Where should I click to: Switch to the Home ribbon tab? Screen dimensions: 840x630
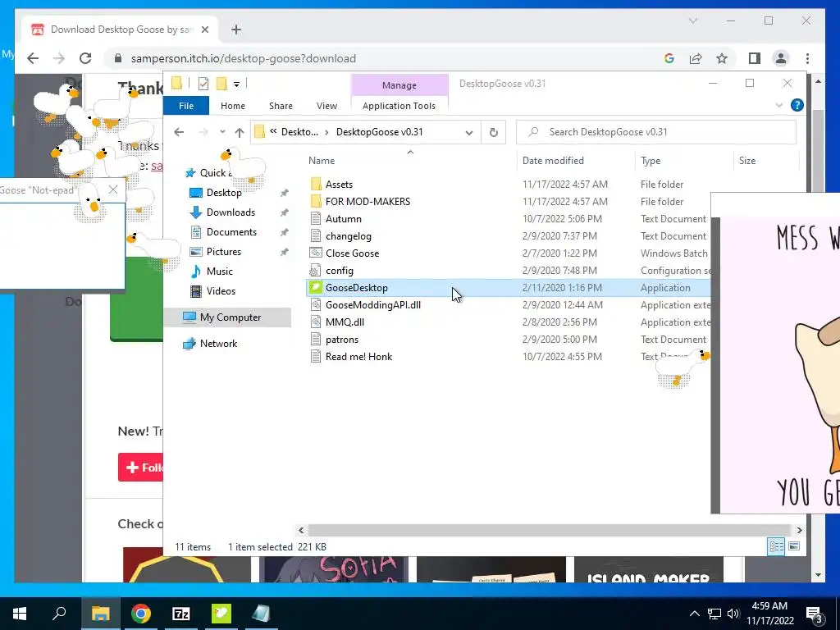(x=232, y=106)
